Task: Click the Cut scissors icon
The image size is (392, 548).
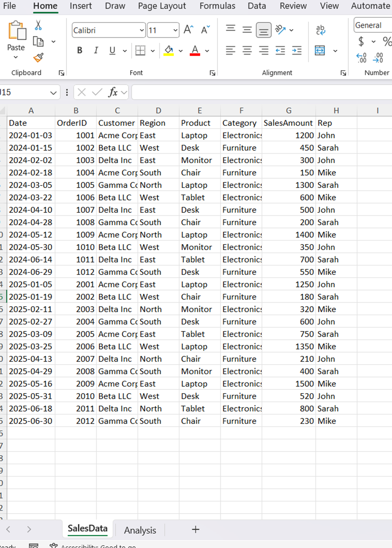Action: coord(38,26)
